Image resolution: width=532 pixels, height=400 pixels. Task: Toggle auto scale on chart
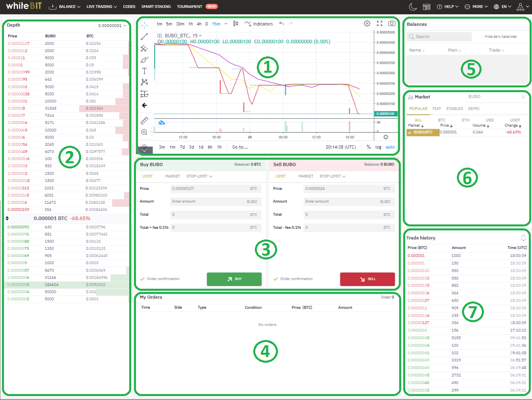(x=390, y=147)
